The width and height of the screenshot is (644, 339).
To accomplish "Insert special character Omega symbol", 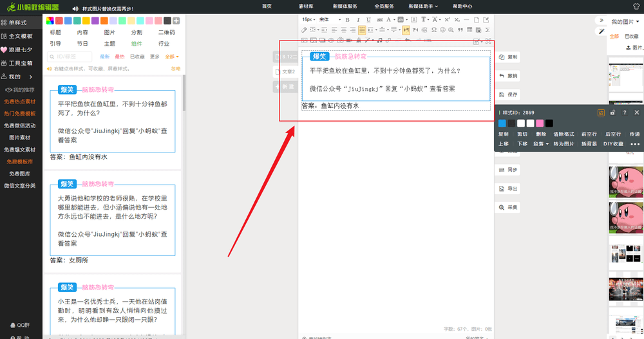I will click(x=433, y=30).
